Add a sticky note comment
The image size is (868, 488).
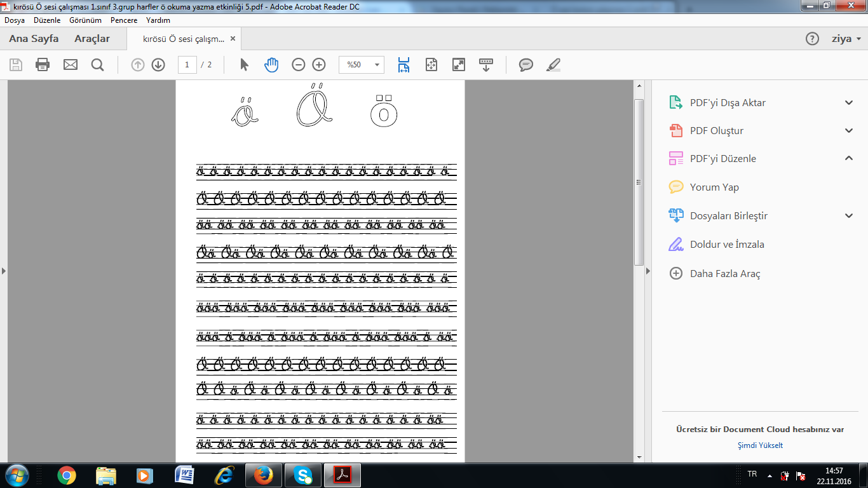tap(526, 65)
